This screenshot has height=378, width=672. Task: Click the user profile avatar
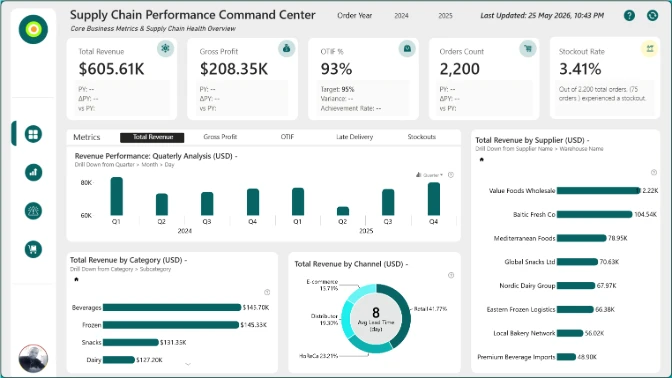(x=33, y=358)
